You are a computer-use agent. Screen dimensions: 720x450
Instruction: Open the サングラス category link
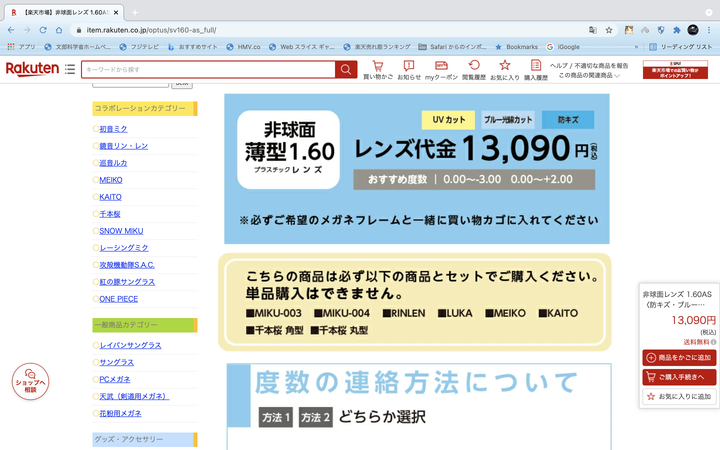coord(116,362)
